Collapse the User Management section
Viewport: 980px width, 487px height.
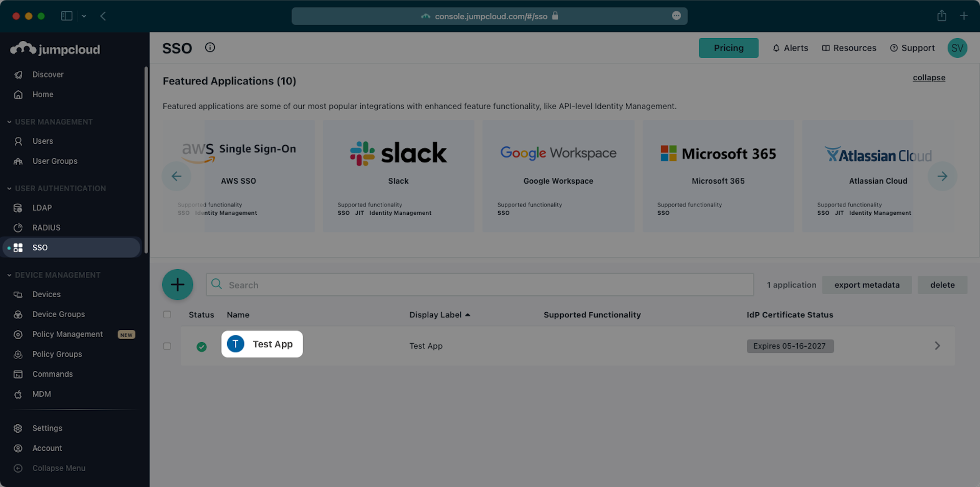(10, 122)
